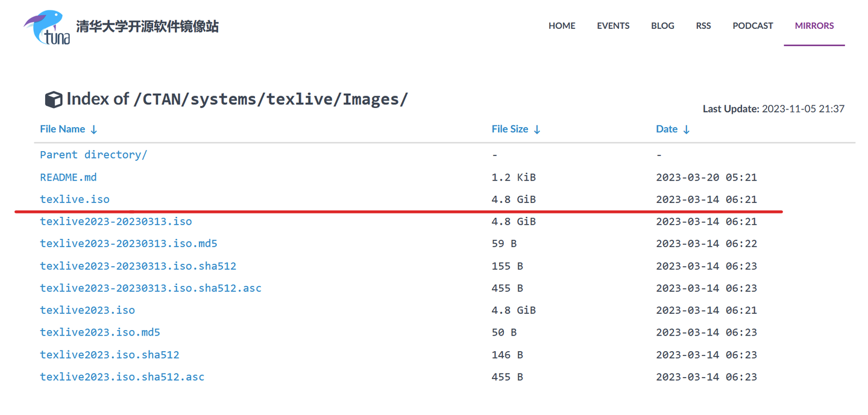Open the RSS feed link
The width and height of the screenshot is (868, 415).
(703, 26)
